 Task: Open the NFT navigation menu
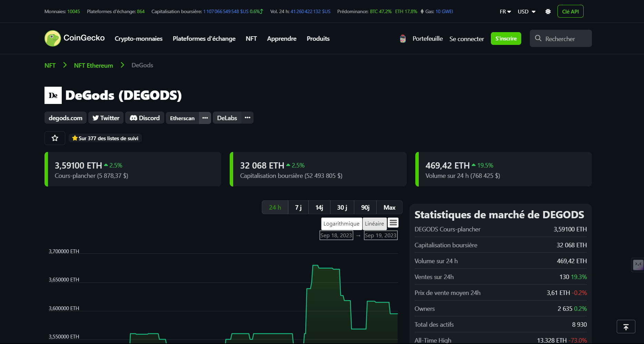(251, 39)
